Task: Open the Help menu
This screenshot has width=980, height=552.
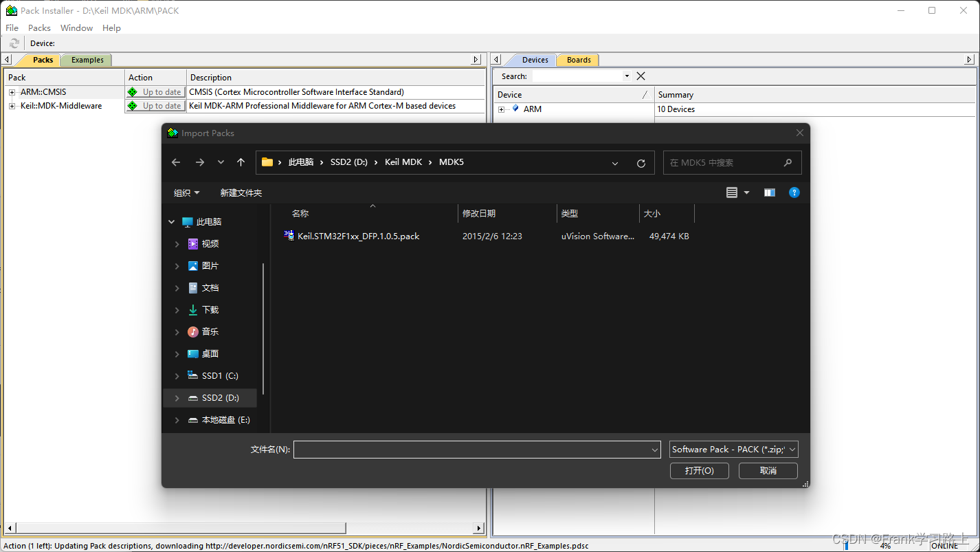Action: pos(111,28)
